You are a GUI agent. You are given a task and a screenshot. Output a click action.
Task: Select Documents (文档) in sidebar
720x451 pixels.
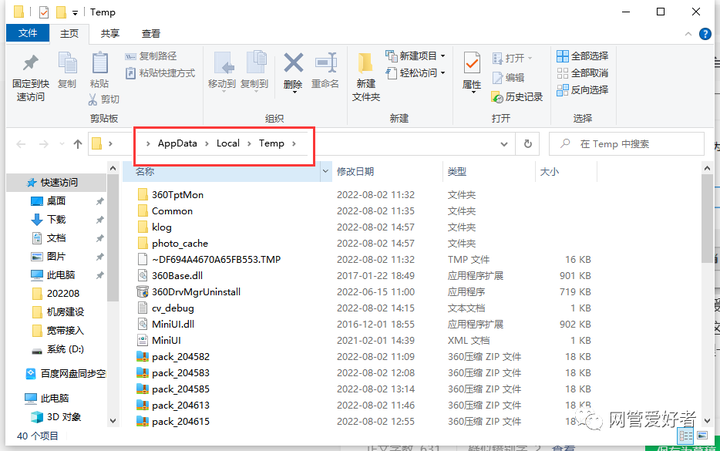pos(56,238)
